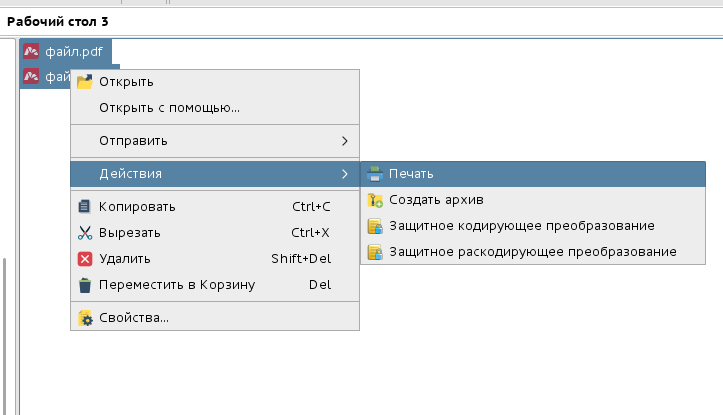Click the red X Удалить icon
The height and width of the screenshot is (415, 723).
pyautogui.click(x=85, y=259)
